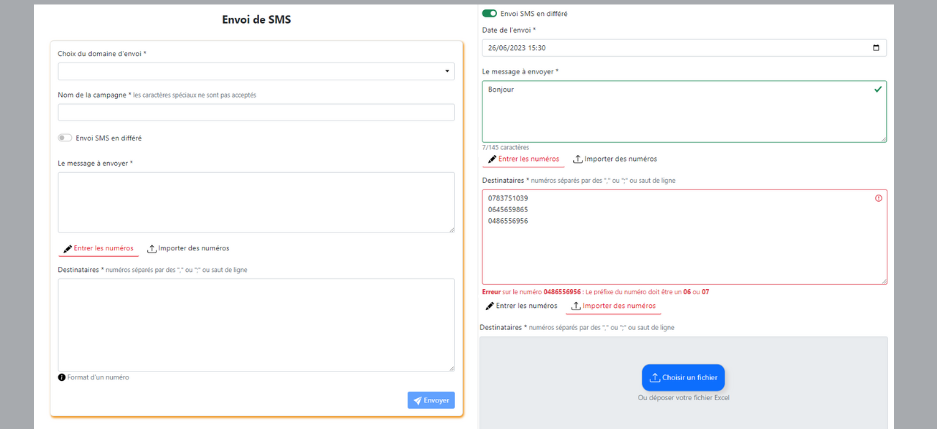The width and height of the screenshot is (937, 429).
Task: Select the Entrer les numéros tab in the left form
Action: coord(98,248)
